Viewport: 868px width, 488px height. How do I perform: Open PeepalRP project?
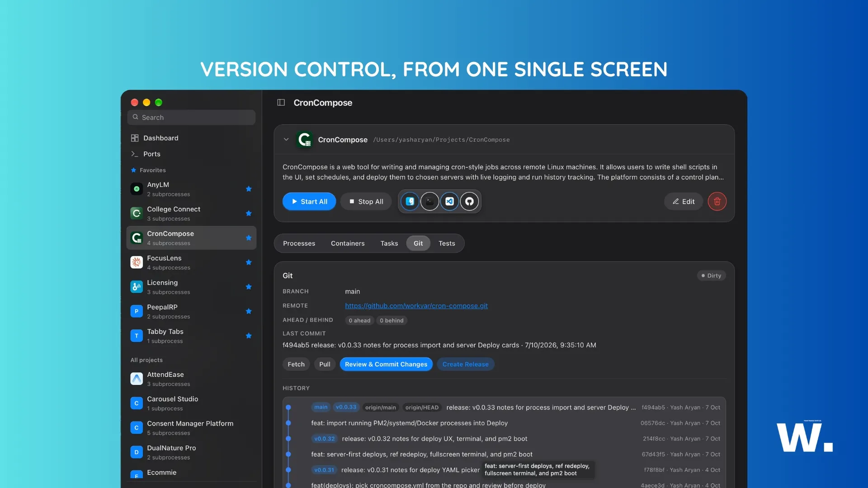191,311
